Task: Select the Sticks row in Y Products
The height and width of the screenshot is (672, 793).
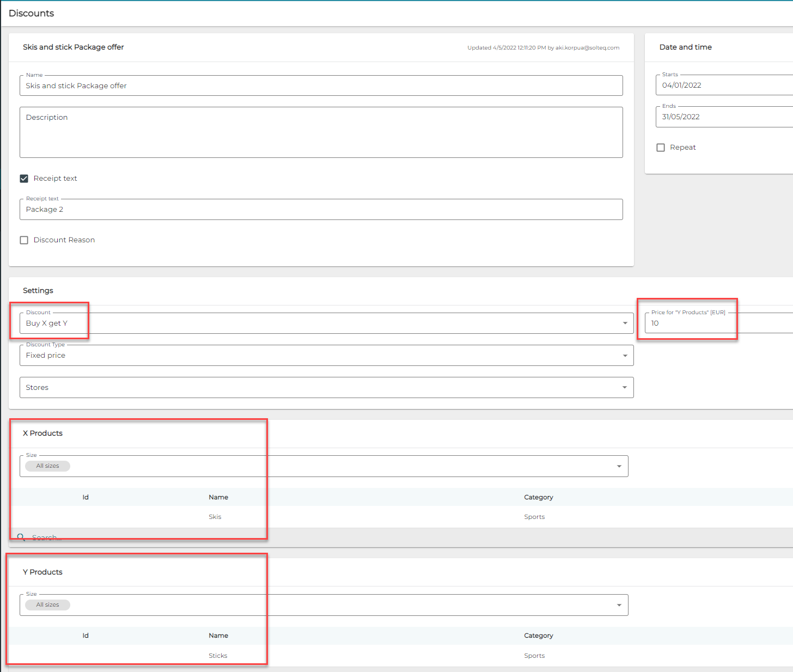Action: click(x=218, y=656)
